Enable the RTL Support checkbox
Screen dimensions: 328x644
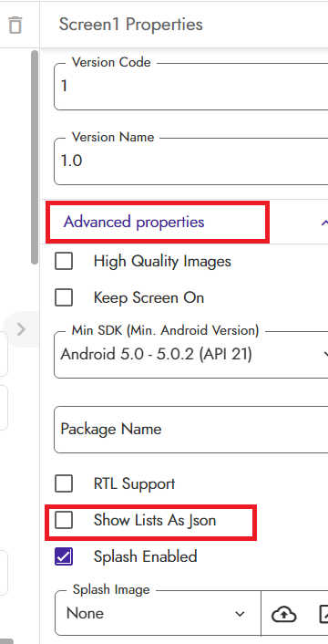click(64, 483)
